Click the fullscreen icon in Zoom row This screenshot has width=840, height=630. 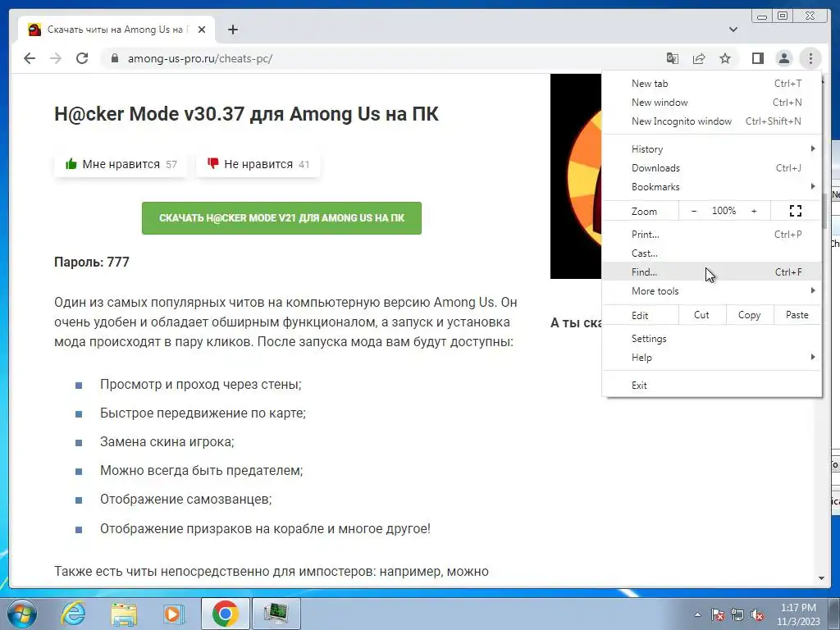click(x=796, y=211)
